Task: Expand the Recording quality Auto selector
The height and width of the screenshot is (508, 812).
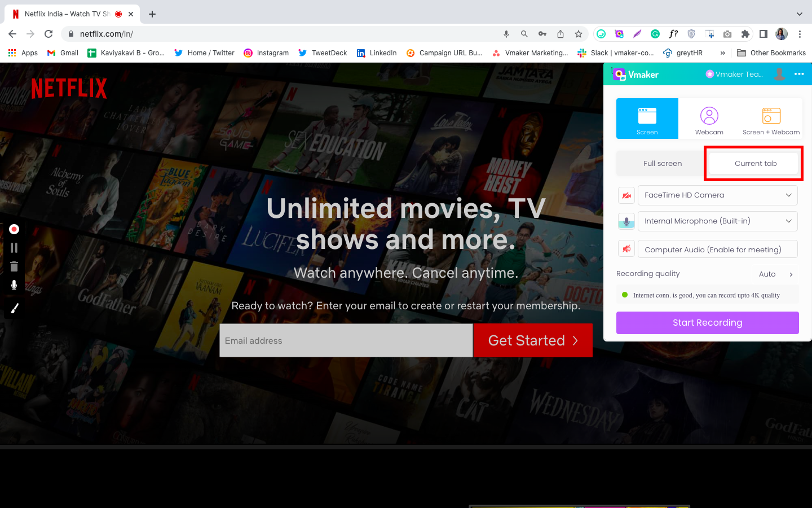Action: point(776,274)
